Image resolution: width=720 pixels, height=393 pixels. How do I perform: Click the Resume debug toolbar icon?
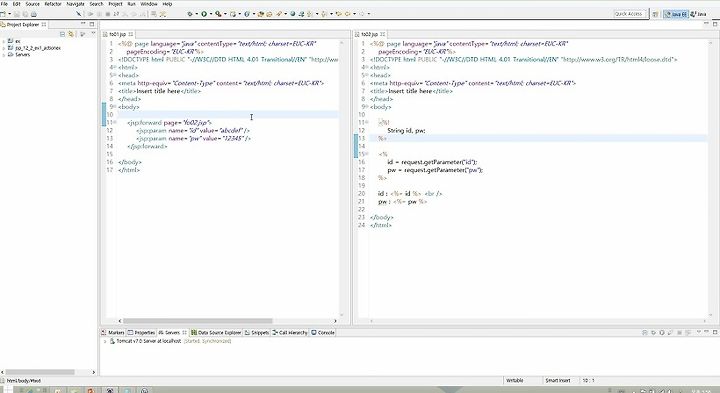[x=90, y=14]
